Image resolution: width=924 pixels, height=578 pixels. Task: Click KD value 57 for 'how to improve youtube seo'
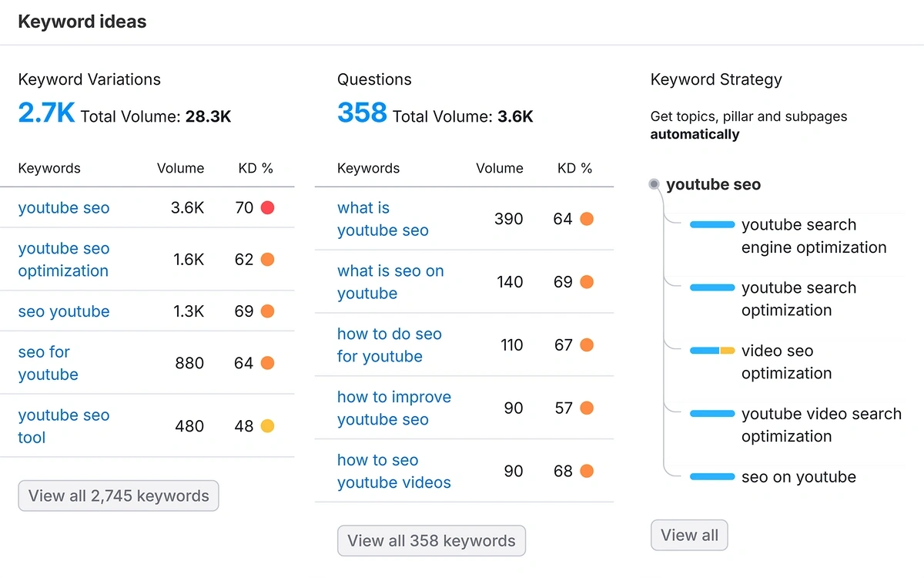563,408
